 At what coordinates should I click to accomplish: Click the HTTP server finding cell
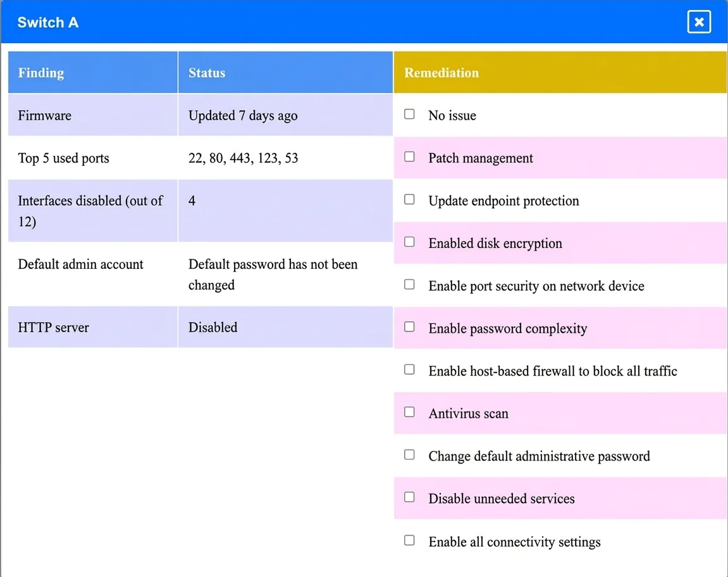point(93,327)
